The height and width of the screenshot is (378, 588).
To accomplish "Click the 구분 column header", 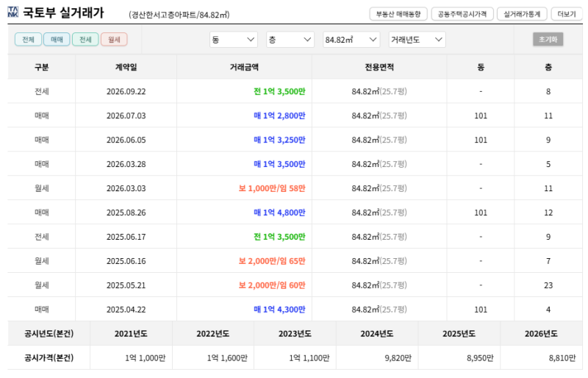I will [x=42, y=67].
